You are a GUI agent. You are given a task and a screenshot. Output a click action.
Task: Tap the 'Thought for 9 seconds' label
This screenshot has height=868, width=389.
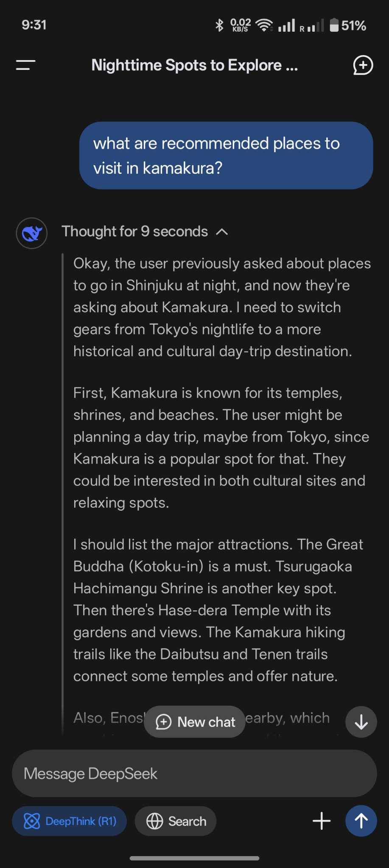135,231
